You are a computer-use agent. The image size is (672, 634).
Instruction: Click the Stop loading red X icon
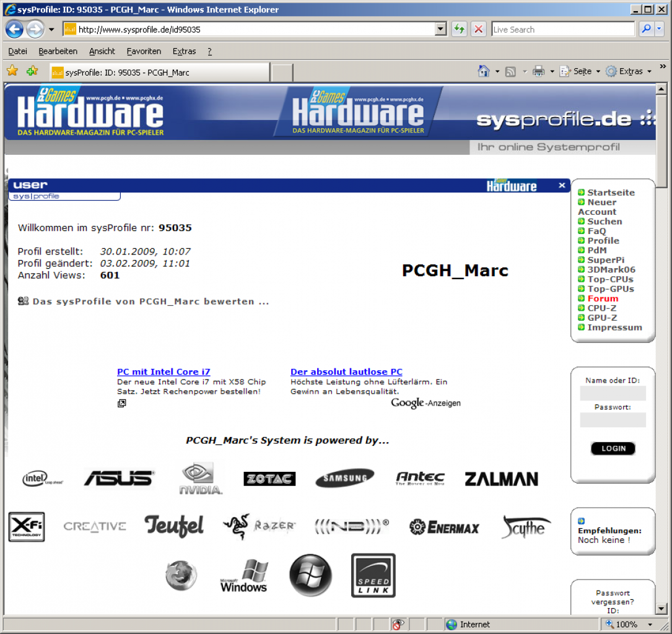tap(478, 29)
